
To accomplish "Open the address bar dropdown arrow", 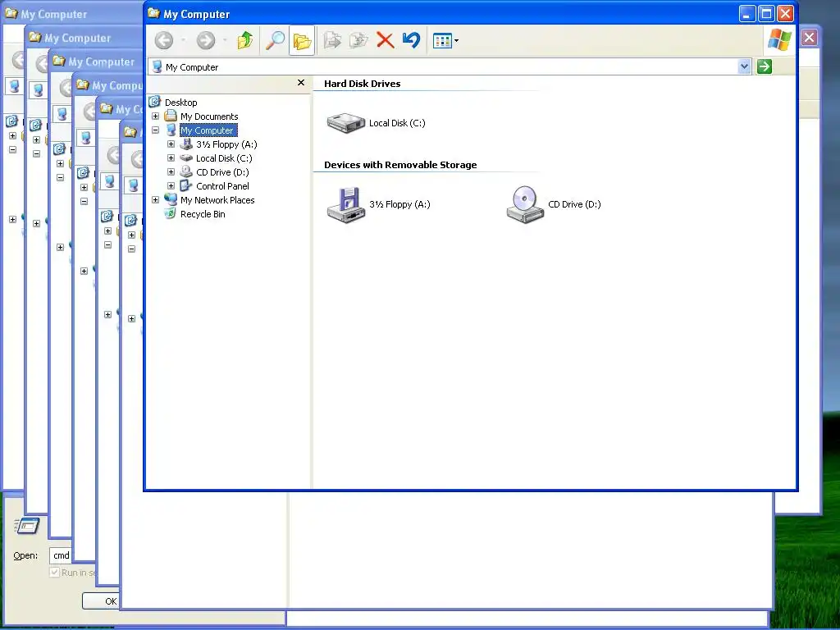I will point(744,66).
